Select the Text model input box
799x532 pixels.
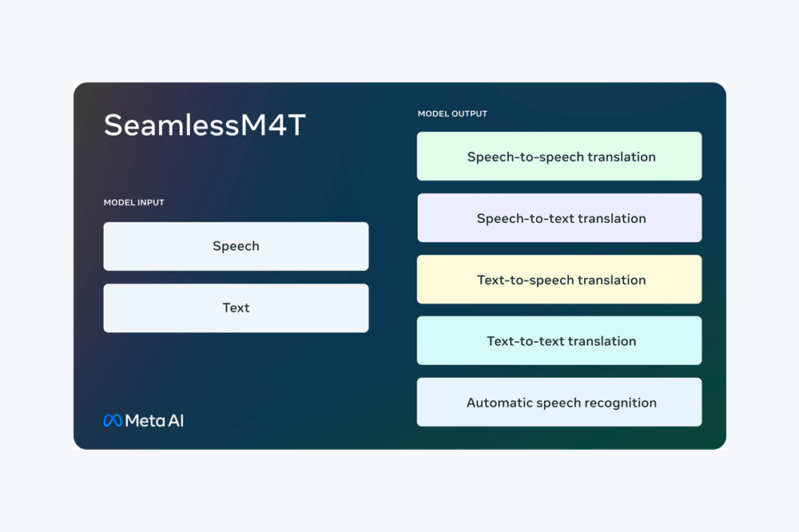[236, 308]
